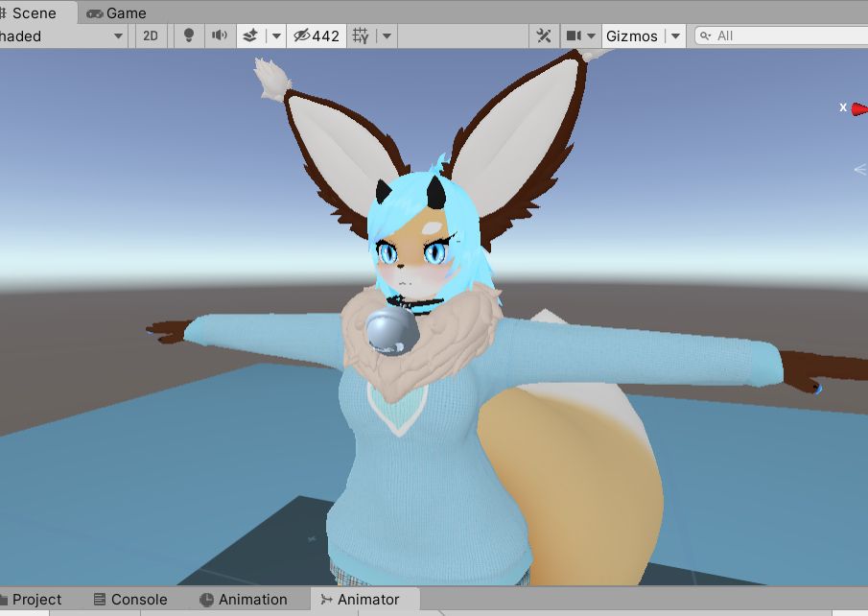Click the scene camera icon

[573, 36]
